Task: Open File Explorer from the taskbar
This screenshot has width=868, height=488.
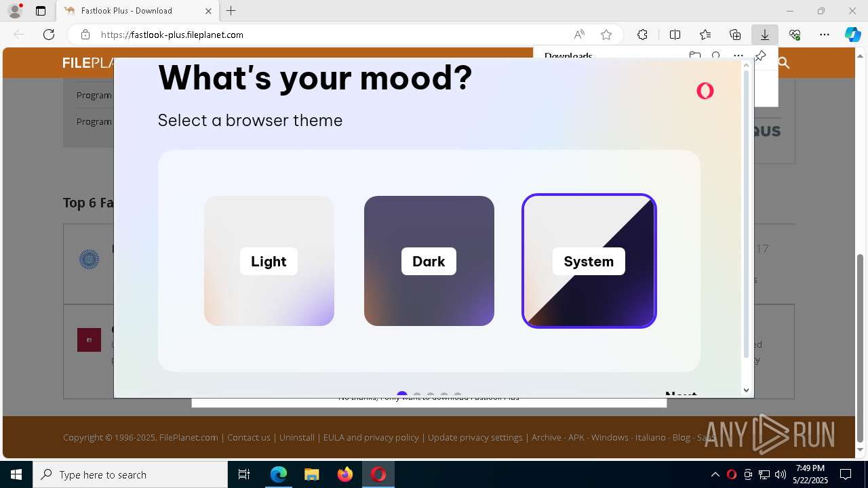Action: (312, 474)
